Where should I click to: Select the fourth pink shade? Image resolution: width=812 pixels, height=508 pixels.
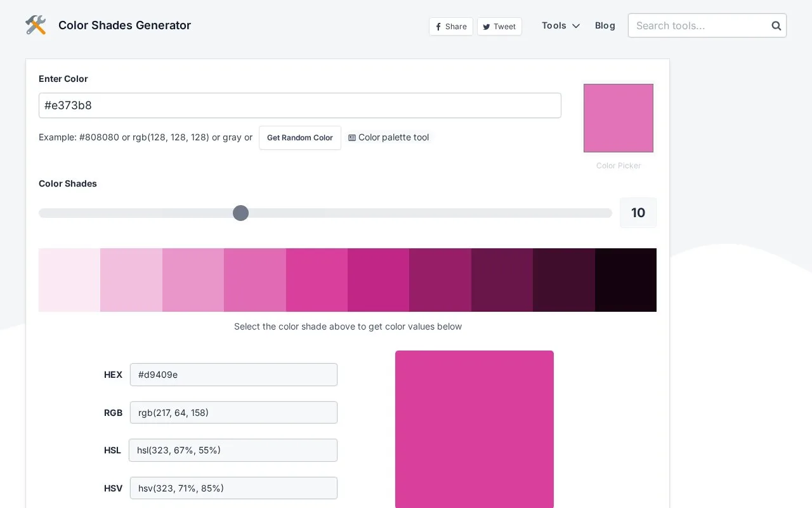coord(255,280)
